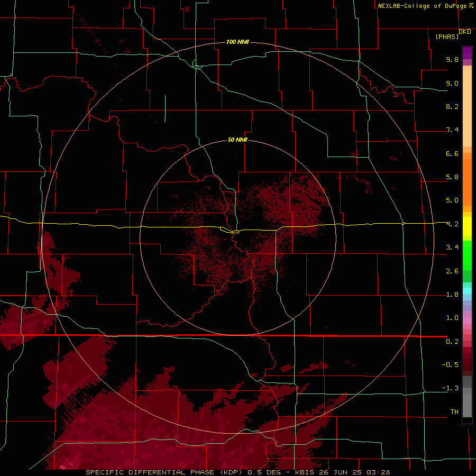Click the TH label on the legend
The height and width of the screenshot is (476, 476).
tap(454, 412)
